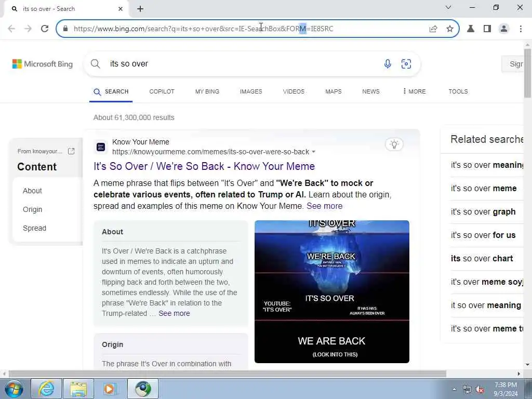
Task: Bookmark this page with the star
Action: pos(450,29)
